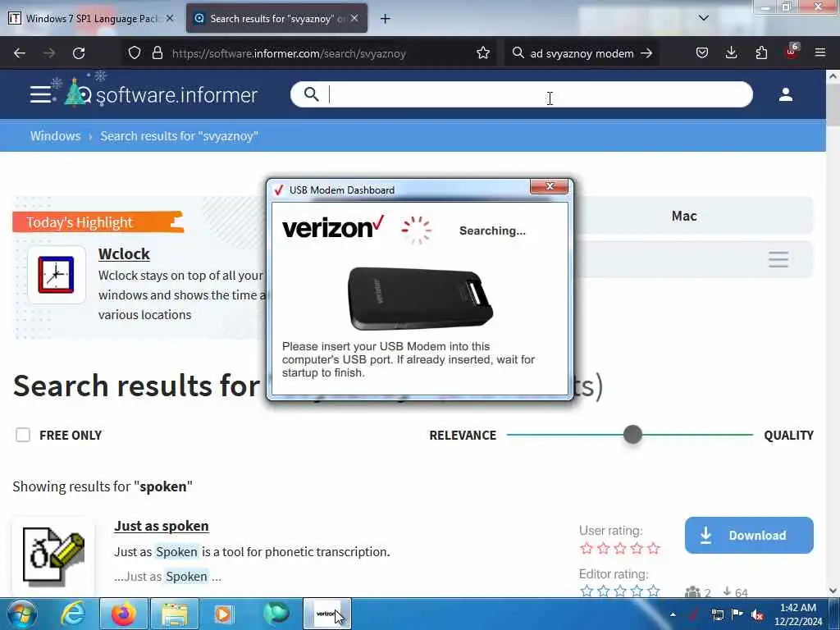This screenshot has height=630, width=840.
Task: Show site security info with the padlock
Action: click(x=157, y=53)
